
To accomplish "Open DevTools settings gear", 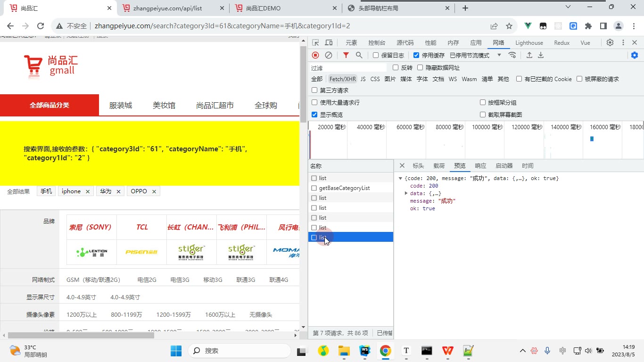I will pyautogui.click(x=610, y=42).
